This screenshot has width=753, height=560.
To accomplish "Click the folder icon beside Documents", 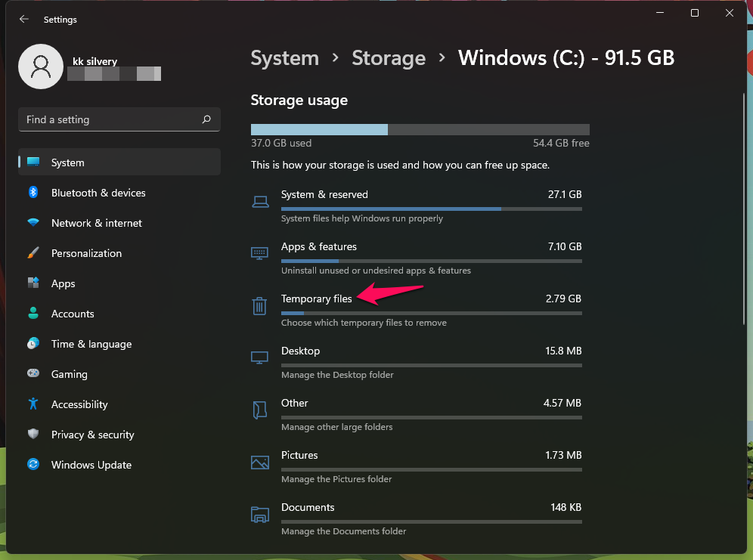I will click(x=260, y=515).
